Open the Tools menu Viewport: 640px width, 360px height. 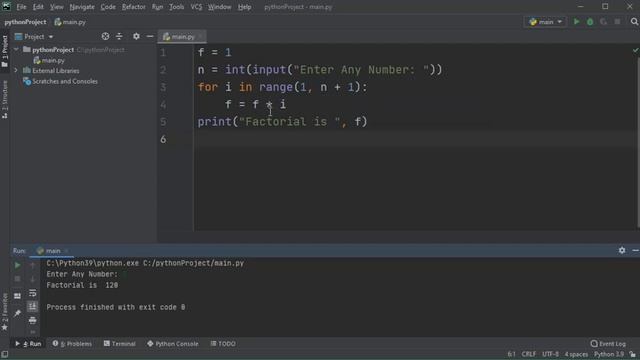tap(176, 7)
